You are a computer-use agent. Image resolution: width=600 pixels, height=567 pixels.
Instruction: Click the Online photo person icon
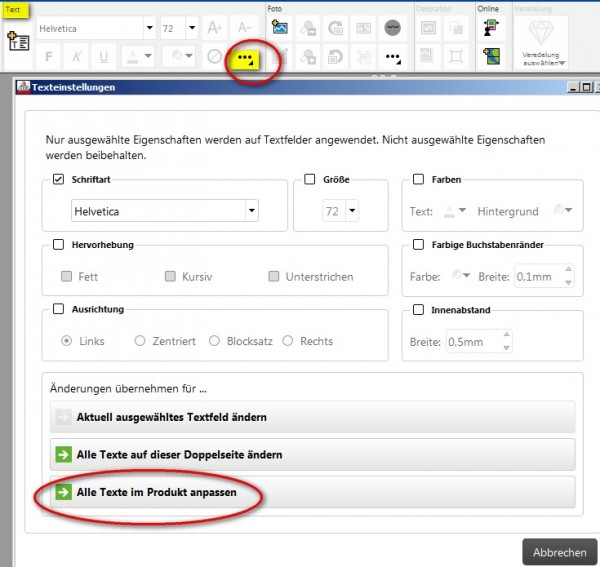(x=491, y=28)
